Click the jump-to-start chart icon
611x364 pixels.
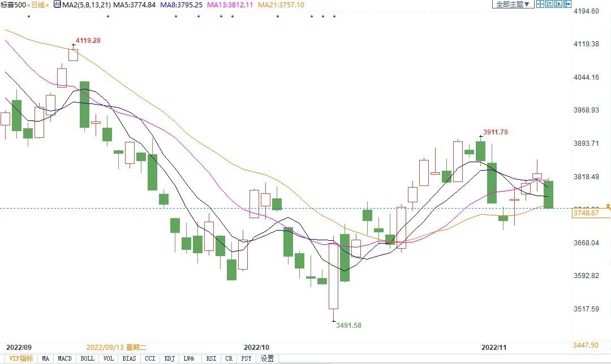point(549,5)
